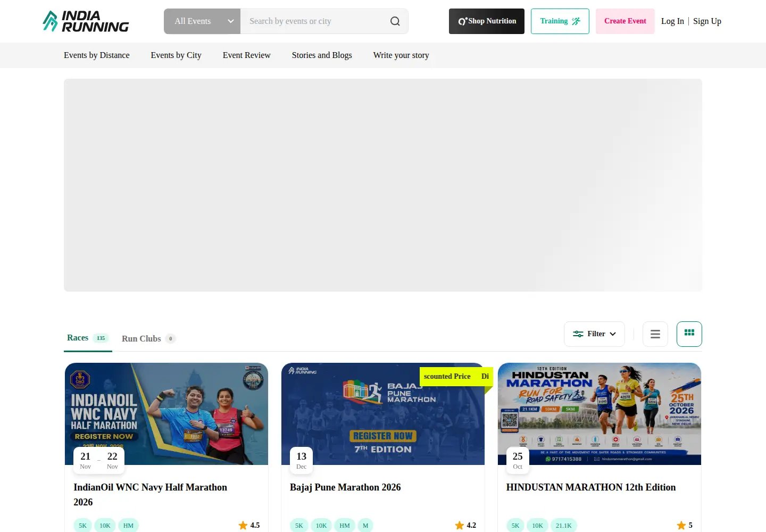Click the Create Event button
The width and height of the screenshot is (766, 532).
point(625,21)
